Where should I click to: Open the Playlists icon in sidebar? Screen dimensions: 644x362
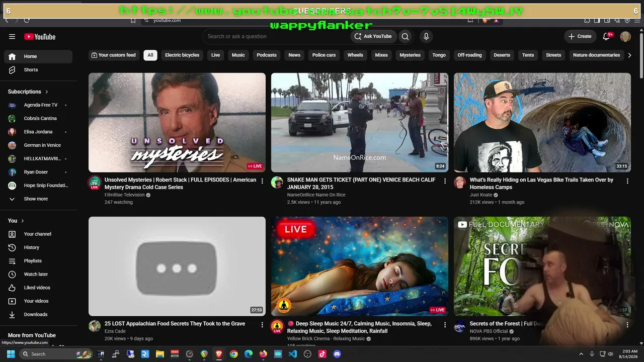click(x=12, y=261)
